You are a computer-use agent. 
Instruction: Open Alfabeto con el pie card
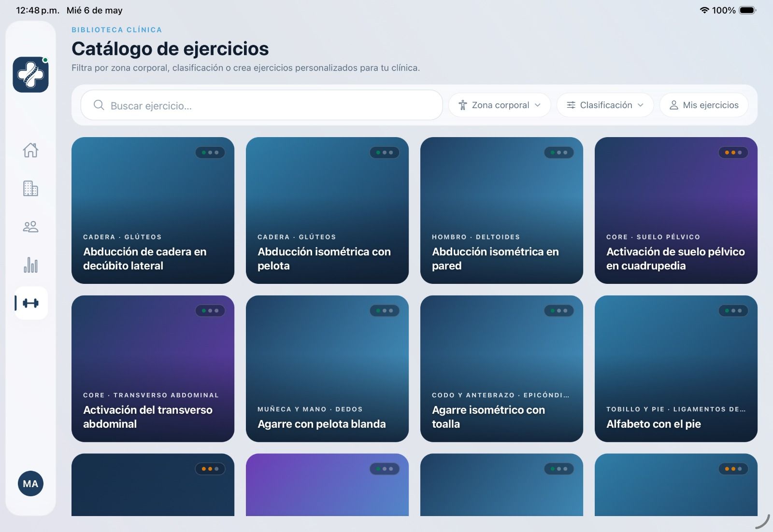tap(676, 369)
